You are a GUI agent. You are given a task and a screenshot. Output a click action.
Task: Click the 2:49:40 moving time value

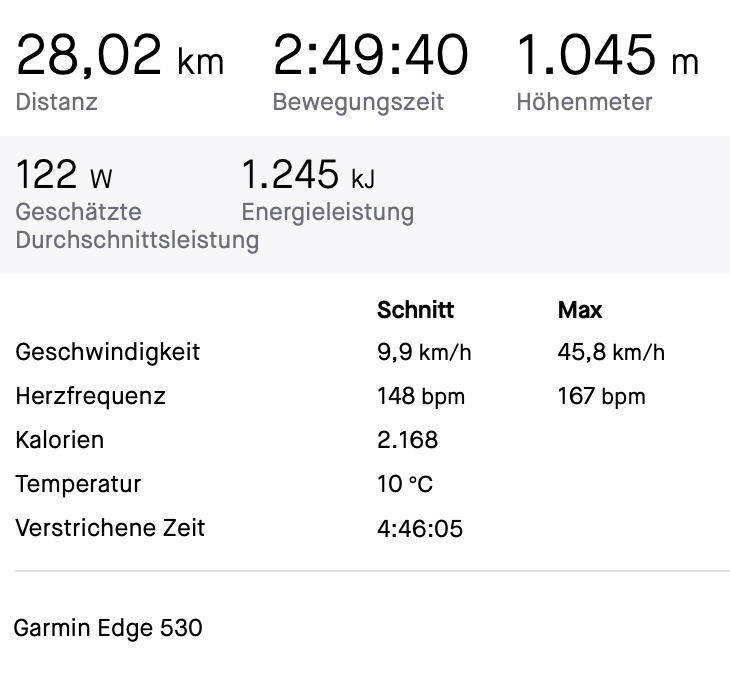[x=370, y=57]
